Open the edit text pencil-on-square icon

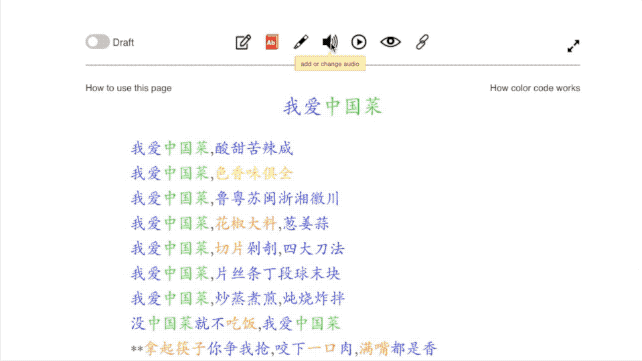[x=243, y=42]
